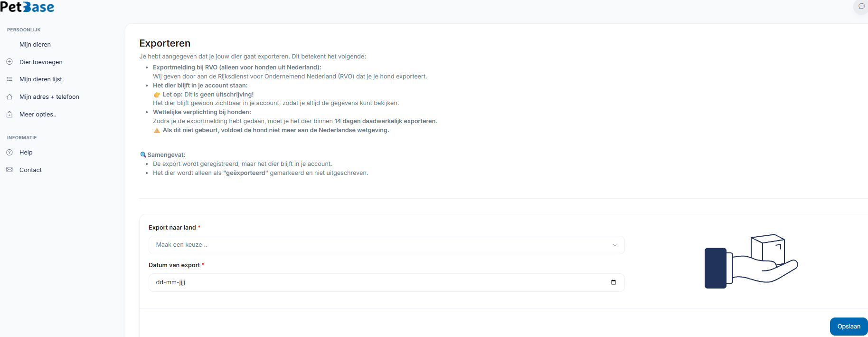Click the envelope Contact icon
Viewport: 868px width, 337px height.
[x=9, y=170]
